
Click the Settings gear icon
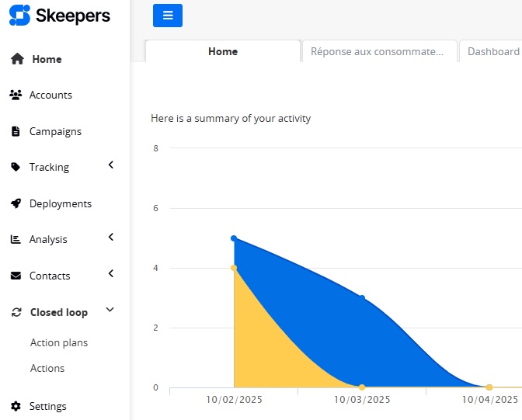[x=16, y=406]
